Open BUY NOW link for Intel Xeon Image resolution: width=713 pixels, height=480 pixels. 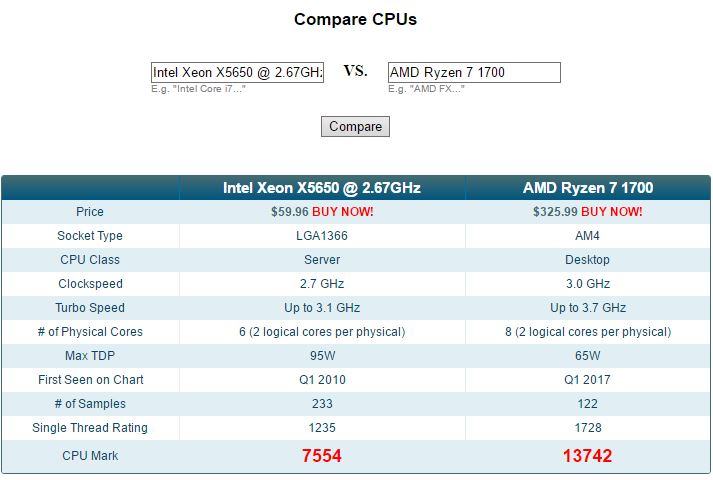tap(343, 212)
